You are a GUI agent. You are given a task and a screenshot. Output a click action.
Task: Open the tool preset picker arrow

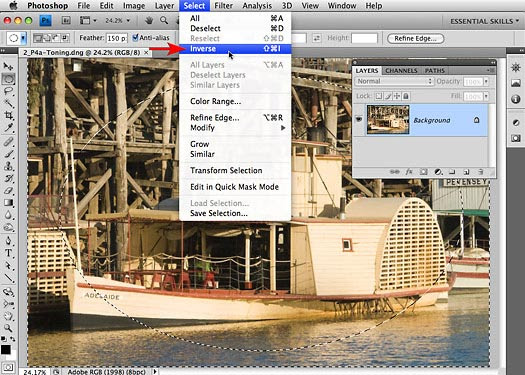click(23, 38)
